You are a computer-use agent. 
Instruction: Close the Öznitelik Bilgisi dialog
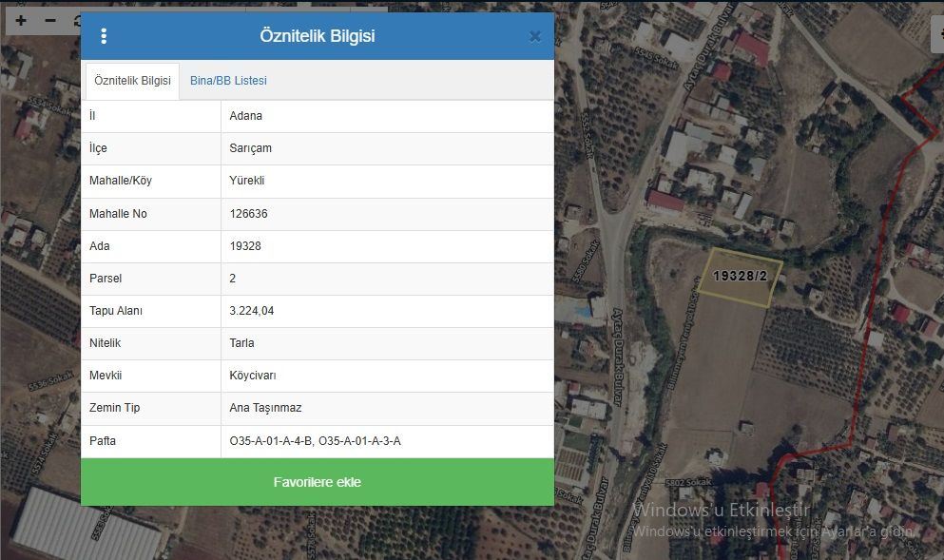point(534,37)
